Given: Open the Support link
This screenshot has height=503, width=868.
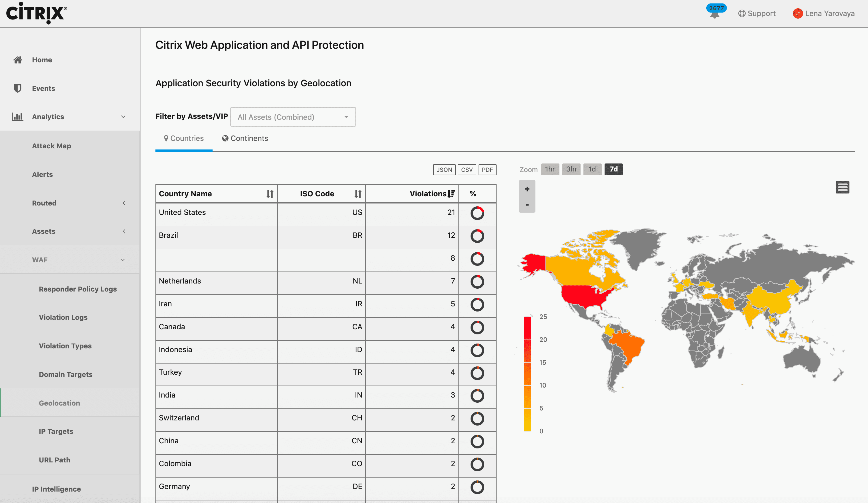Looking at the screenshot, I should pyautogui.click(x=757, y=13).
